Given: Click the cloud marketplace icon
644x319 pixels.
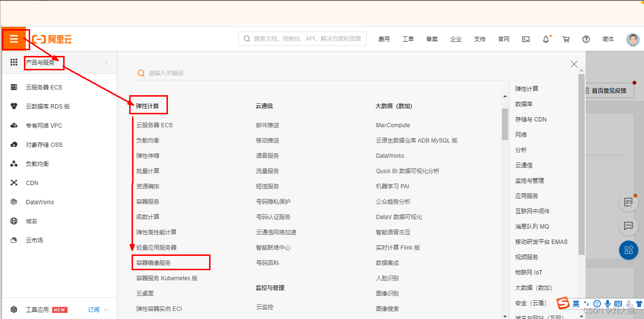Looking at the screenshot, I should click(x=14, y=240).
